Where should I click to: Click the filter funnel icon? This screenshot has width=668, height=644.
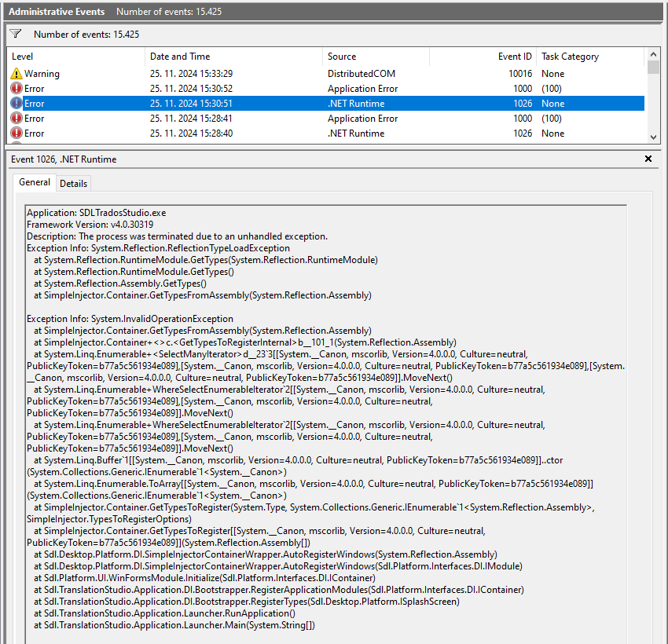point(16,34)
